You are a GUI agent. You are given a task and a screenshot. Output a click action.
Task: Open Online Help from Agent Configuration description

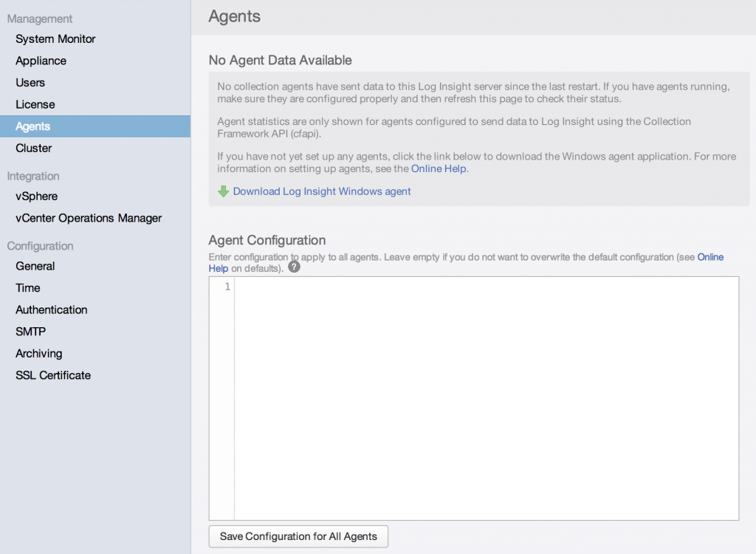(710, 256)
